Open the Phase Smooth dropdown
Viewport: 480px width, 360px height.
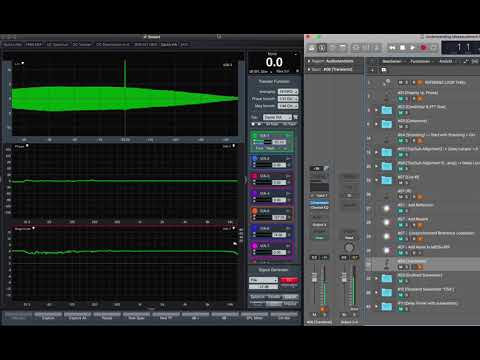point(288,99)
